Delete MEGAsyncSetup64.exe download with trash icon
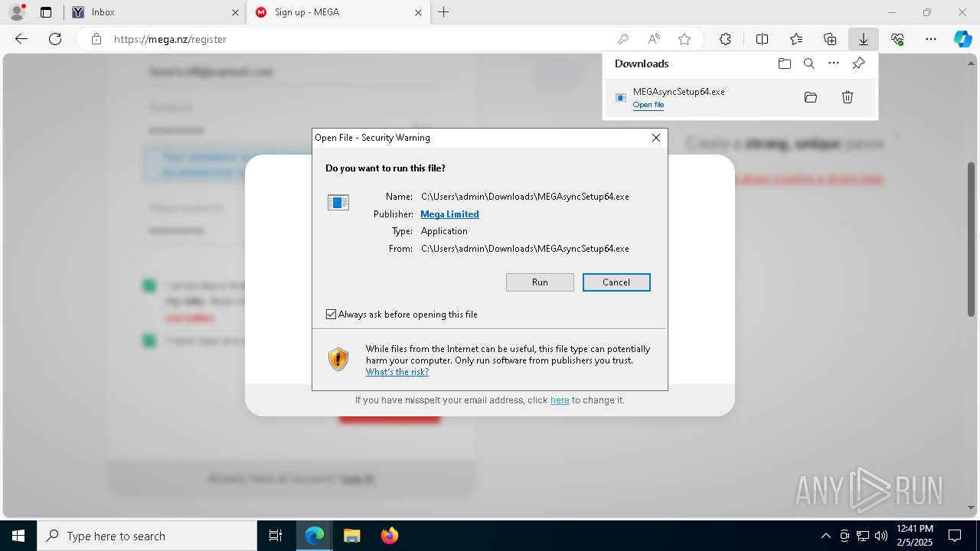 848,97
